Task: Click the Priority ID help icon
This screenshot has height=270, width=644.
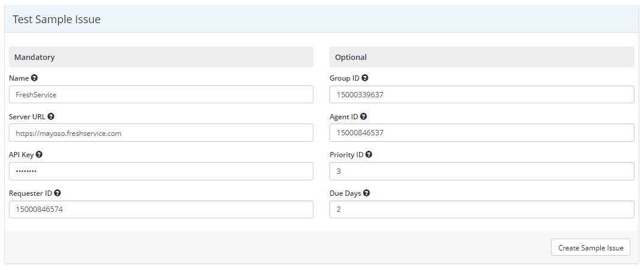Action: (x=369, y=154)
